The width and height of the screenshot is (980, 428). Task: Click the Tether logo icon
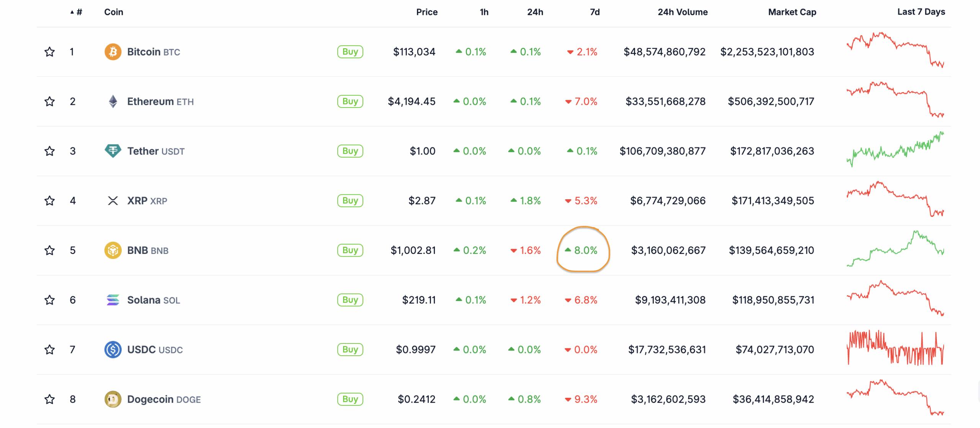(x=113, y=151)
